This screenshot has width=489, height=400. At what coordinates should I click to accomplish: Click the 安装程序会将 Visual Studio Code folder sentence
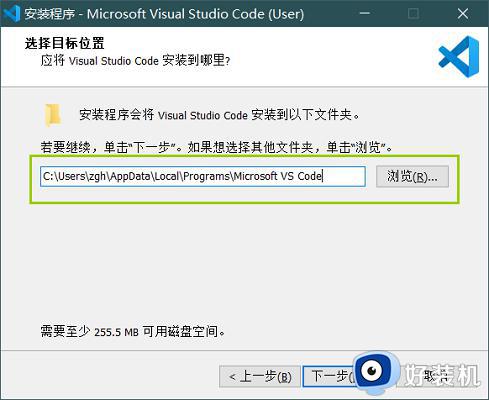(219, 115)
